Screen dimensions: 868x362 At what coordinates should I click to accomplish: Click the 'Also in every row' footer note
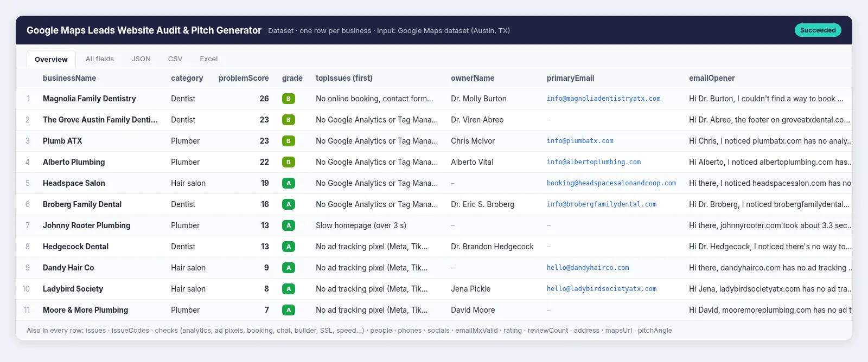pos(349,331)
